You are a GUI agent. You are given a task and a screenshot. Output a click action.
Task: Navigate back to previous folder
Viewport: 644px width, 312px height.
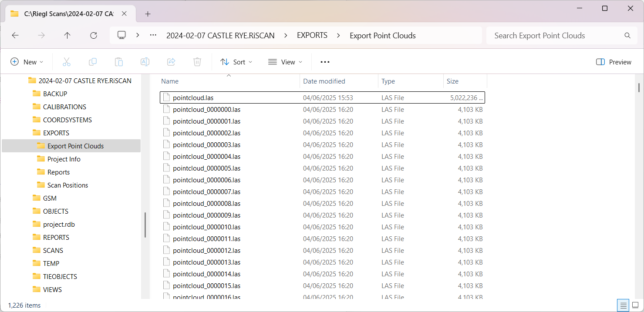click(15, 36)
